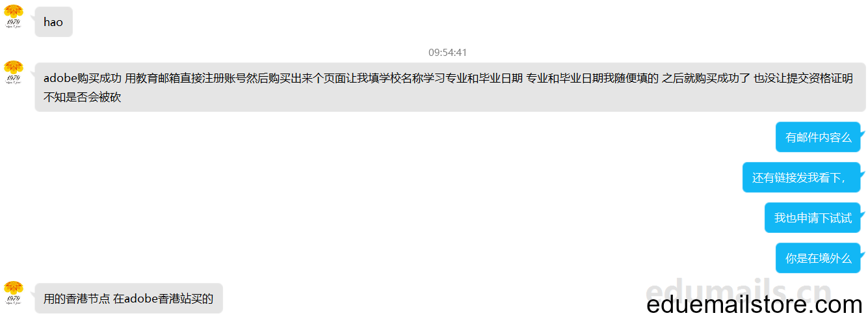Select the "hao" chat bubble
This screenshot has height=322, width=868.
[53, 22]
